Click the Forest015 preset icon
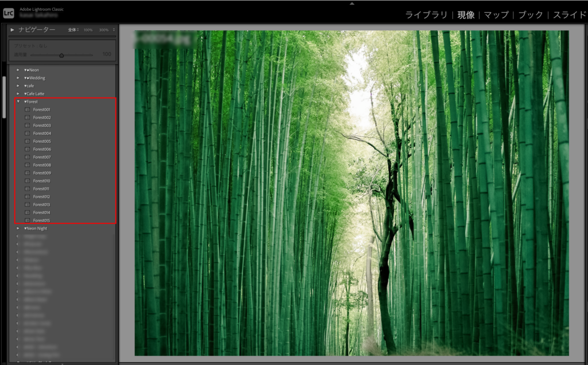Screen dimensions: 588x365 tap(27, 220)
